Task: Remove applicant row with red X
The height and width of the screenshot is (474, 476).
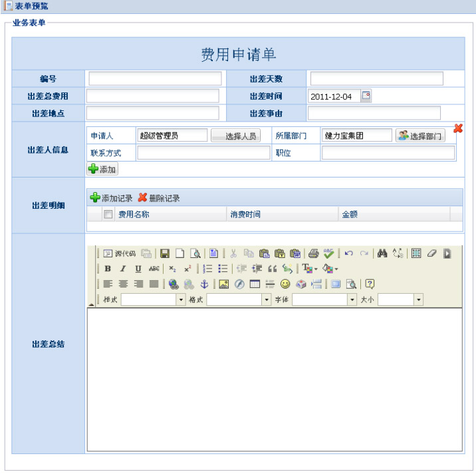Action: [x=458, y=128]
